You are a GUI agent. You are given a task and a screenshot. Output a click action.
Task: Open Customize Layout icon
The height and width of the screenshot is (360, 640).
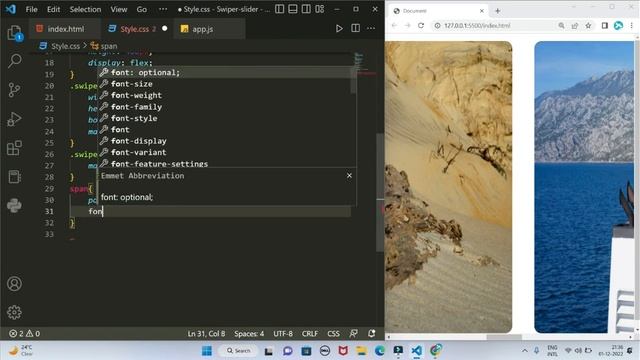[x=320, y=9]
